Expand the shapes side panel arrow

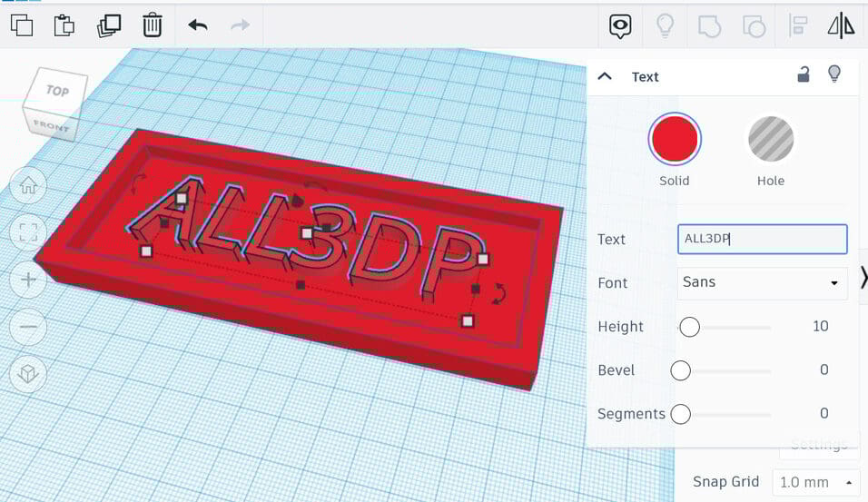click(x=863, y=277)
